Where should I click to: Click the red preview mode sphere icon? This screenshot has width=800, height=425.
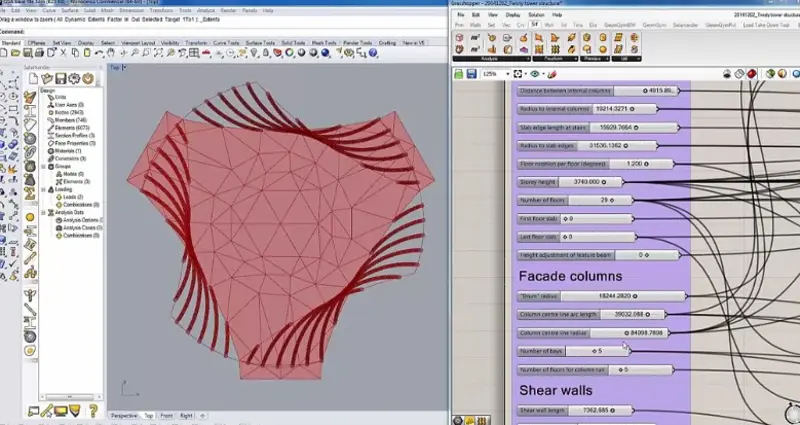click(751, 74)
